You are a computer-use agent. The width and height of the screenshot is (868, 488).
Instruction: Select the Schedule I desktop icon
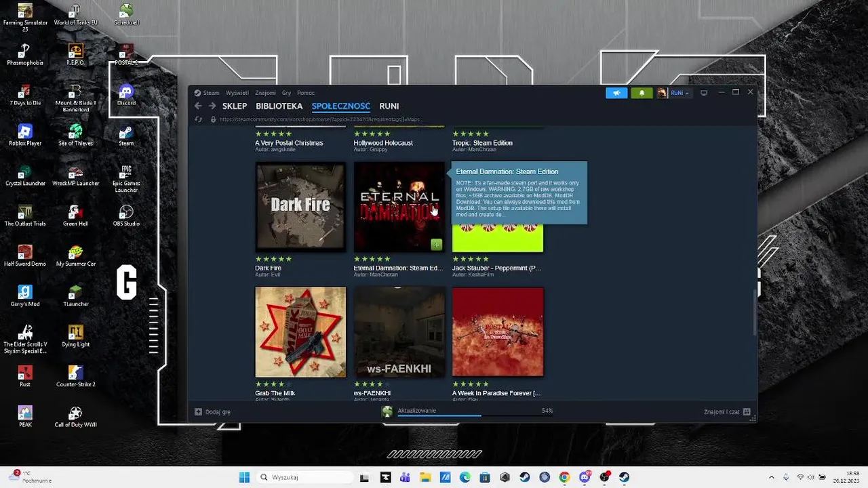pyautogui.click(x=126, y=15)
